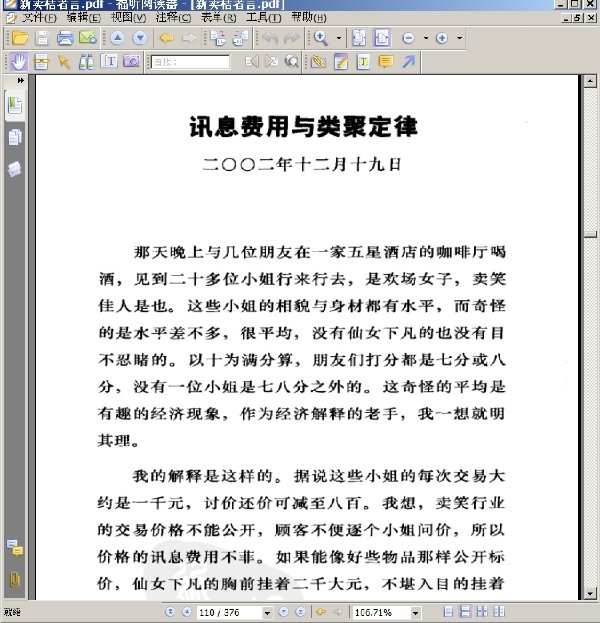
Task: Select the note-with-pencil annotation tool
Action: pos(341,62)
